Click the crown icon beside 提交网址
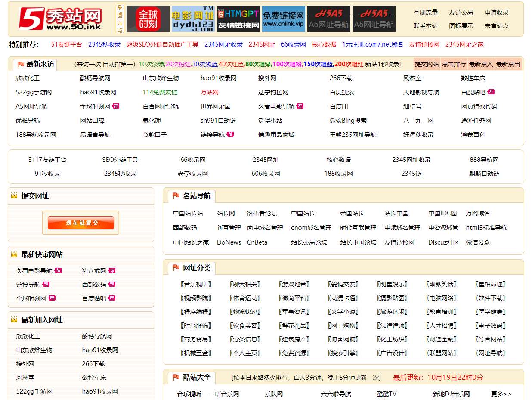 14,196
